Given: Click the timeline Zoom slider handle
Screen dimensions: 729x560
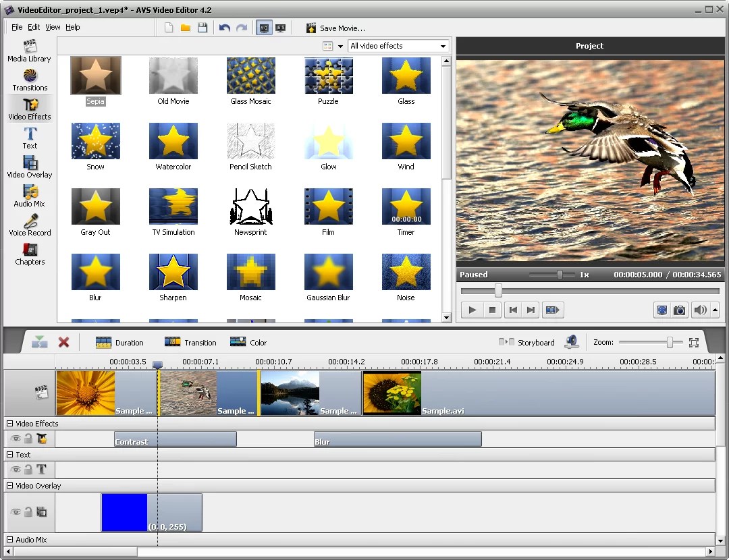Looking at the screenshot, I should pyautogui.click(x=670, y=343).
